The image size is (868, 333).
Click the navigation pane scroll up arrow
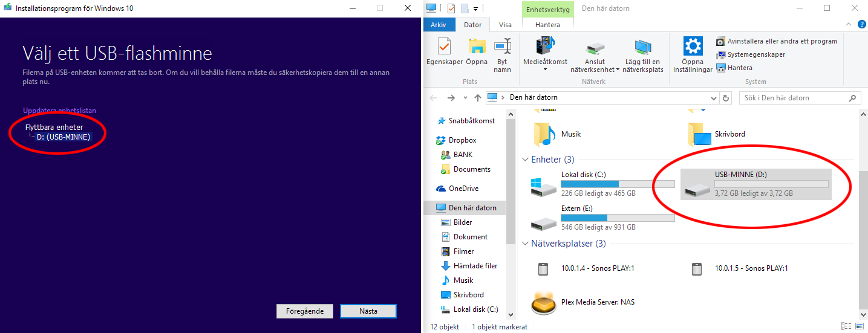[511, 115]
